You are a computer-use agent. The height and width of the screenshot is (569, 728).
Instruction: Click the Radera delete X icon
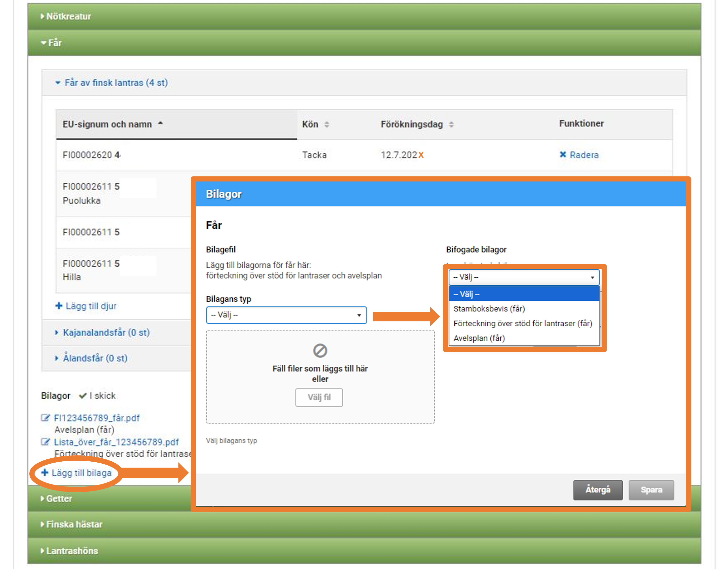tap(563, 154)
